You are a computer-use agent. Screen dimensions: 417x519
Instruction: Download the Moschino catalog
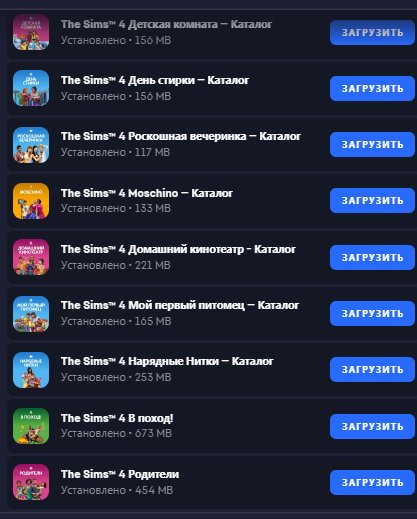(x=372, y=200)
